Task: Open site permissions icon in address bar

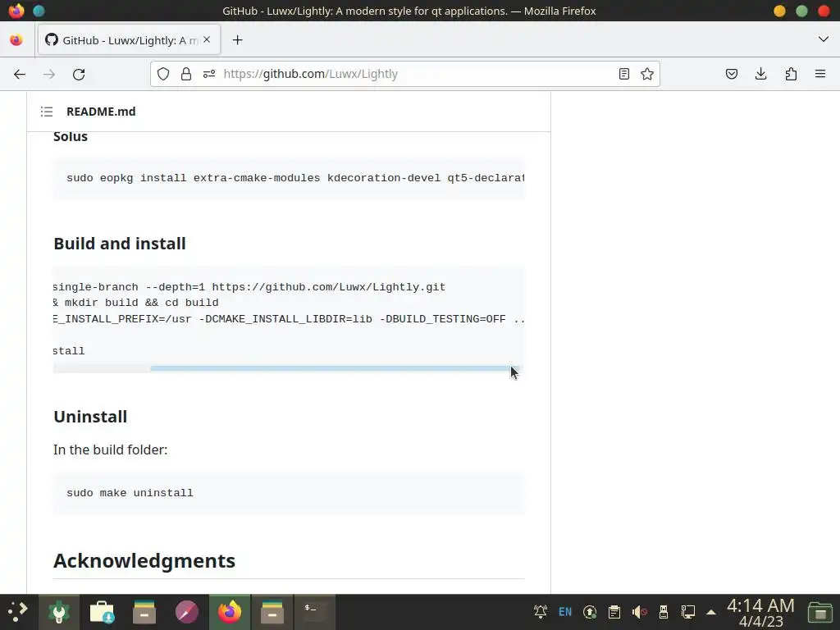Action: [x=209, y=74]
